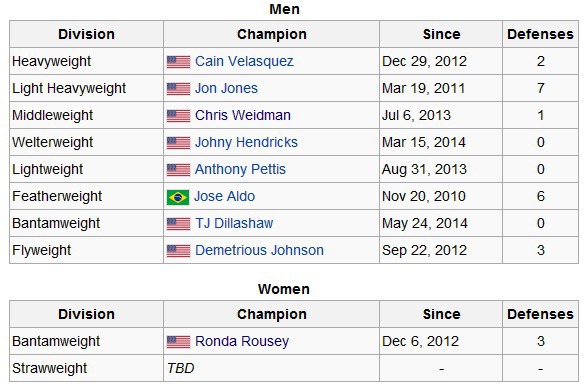Click the US flag beside Jon Jones
The height and width of the screenshot is (390, 587).
tap(178, 89)
